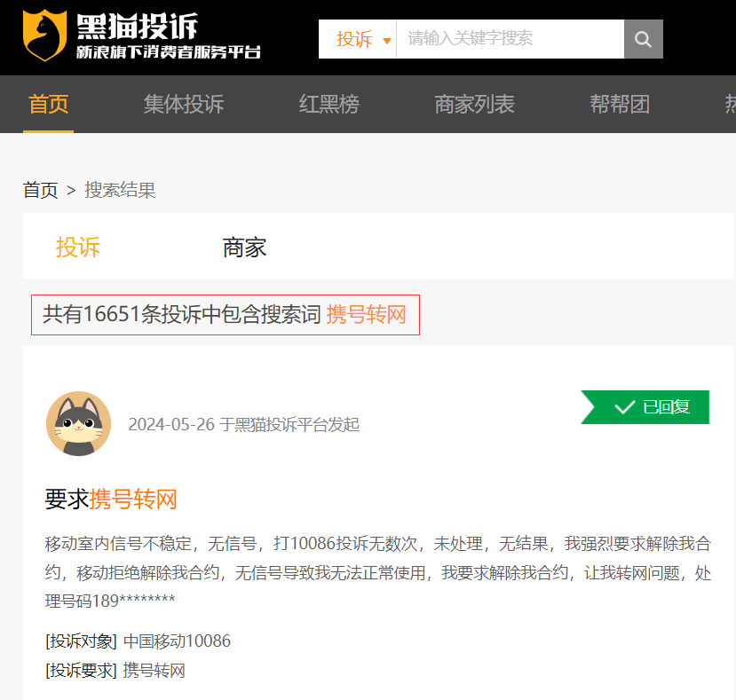Image resolution: width=736 pixels, height=700 pixels.
Task: Click the magnifier search icon
Action: [642, 39]
